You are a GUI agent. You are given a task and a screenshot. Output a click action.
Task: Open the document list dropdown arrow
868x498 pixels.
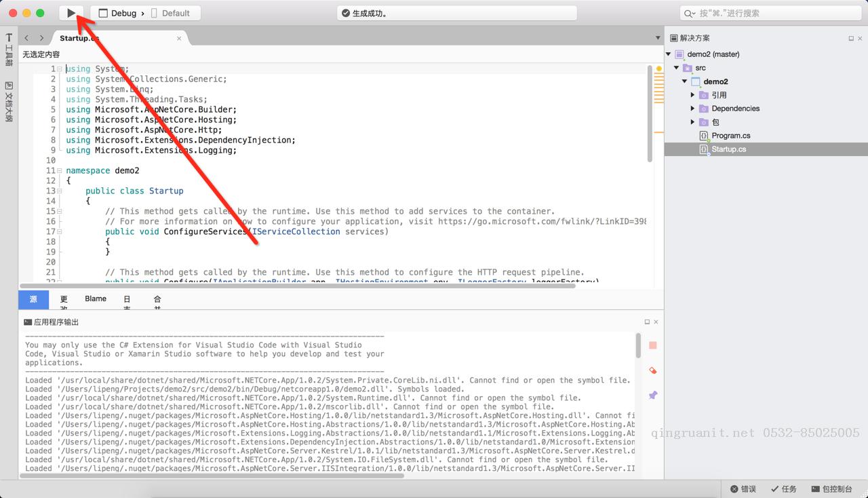(x=658, y=38)
